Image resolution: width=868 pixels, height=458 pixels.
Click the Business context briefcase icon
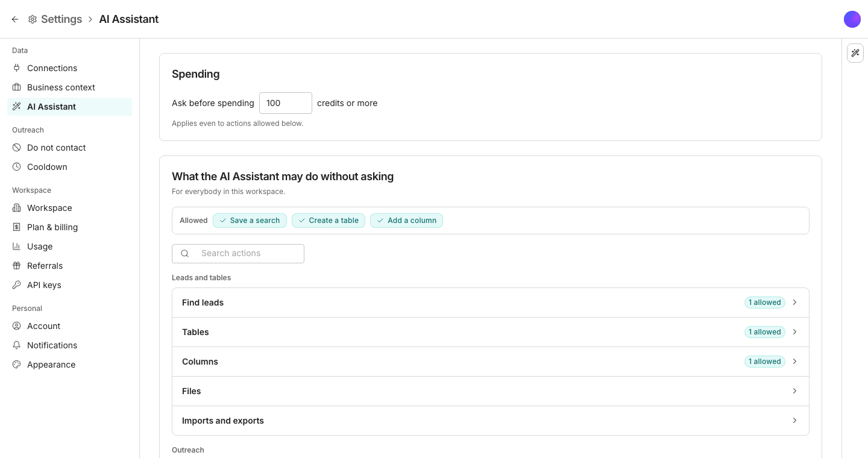pyautogui.click(x=17, y=87)
